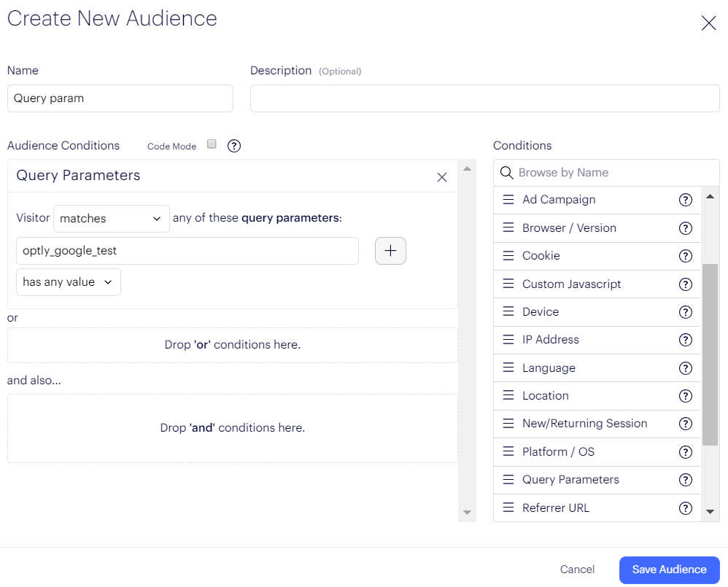Click the Cancel link
The width and height of the screenshot is (728, 587).
[x=577, y=569]
